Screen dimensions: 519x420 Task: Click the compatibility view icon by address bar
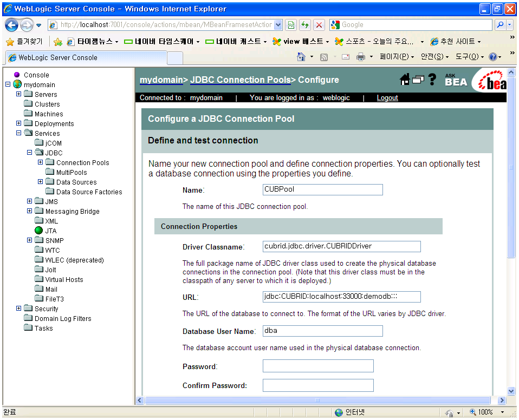pos(291,25)
